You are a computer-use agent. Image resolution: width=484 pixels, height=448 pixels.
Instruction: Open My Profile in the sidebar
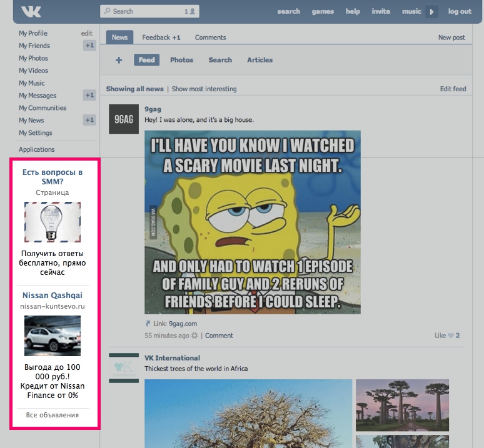coord(33,33)
